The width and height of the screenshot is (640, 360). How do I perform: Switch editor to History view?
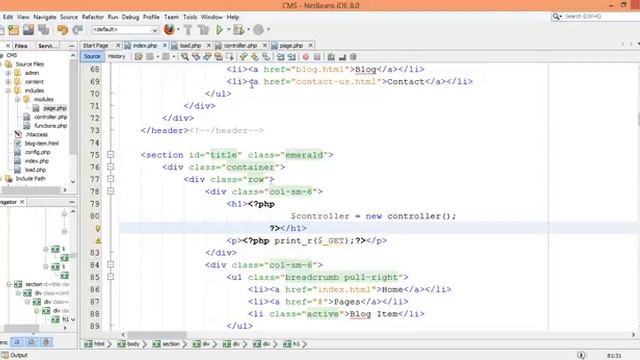[x=116, y=56]
